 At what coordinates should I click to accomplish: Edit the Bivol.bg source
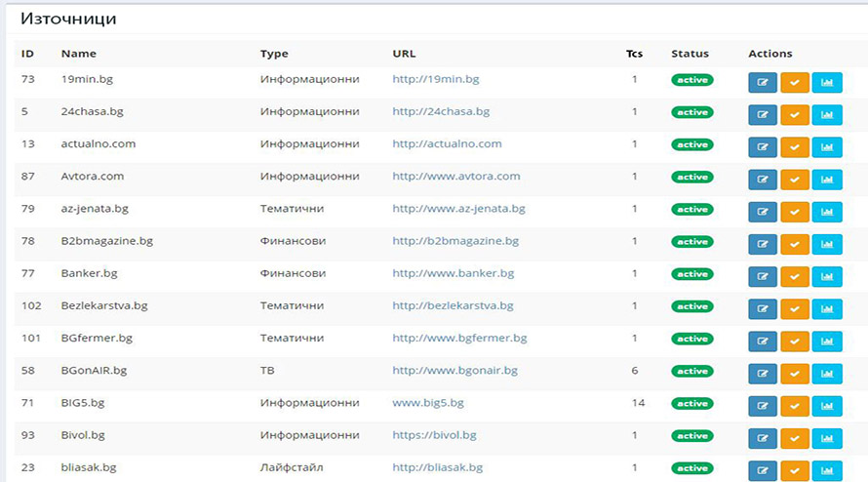(x=763, y=438)
